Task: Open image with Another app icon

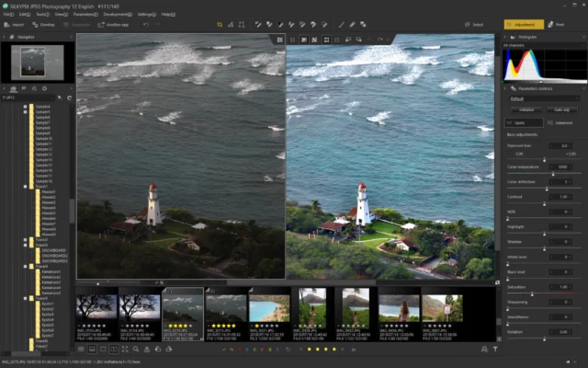Action: click(x=101, y=25)
